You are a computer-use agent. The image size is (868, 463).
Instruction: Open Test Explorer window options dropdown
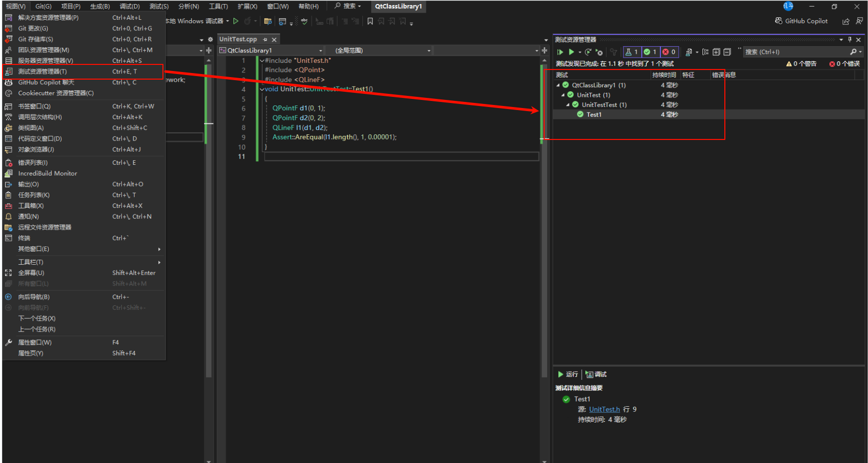[x=841, y=40]
